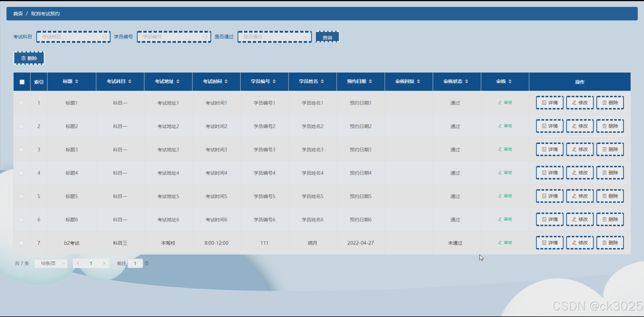
Task: Toggle select-all checkbox in table header
Action: [22, 82]
